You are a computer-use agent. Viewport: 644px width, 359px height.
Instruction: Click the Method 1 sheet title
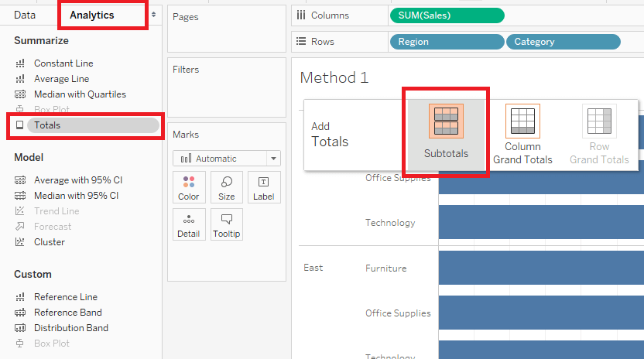tap(334, 77)
